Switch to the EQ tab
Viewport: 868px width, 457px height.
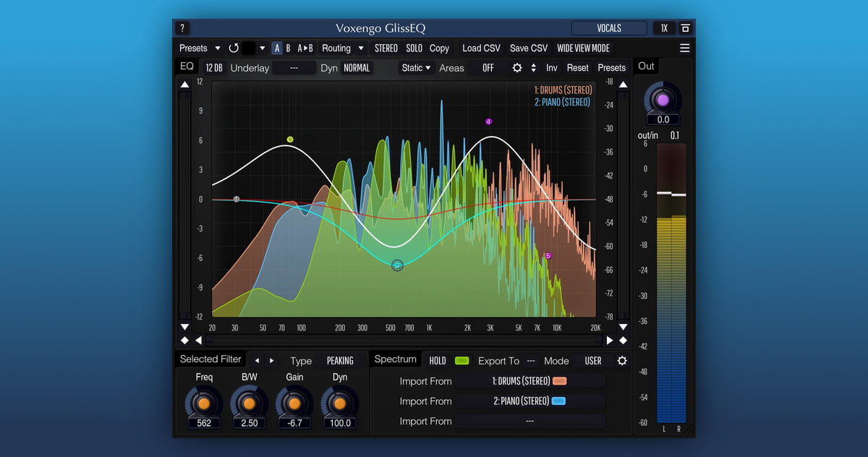click(187, 67)
